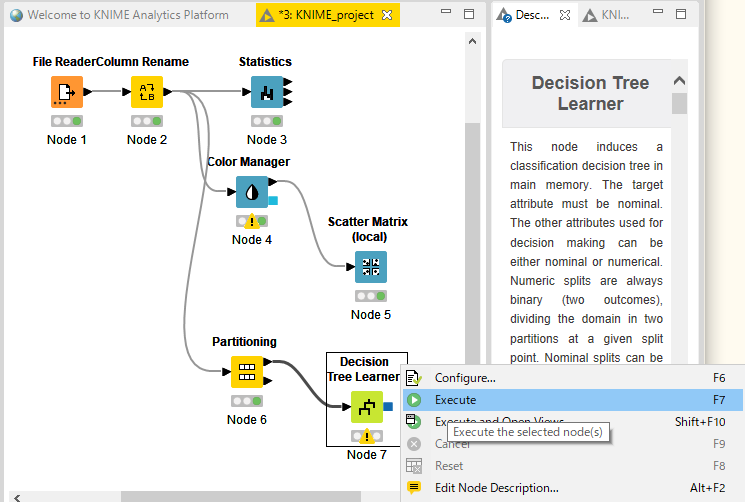Click the globe icon on Welcome tab
745x502 pixels.
pyautogui.click(x=16, y=15)
